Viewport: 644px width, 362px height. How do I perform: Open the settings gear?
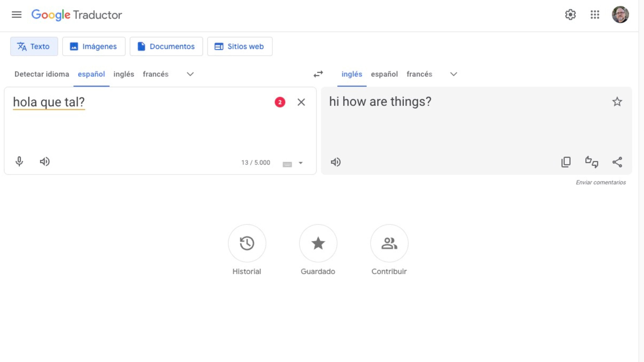tap(570, 15)
